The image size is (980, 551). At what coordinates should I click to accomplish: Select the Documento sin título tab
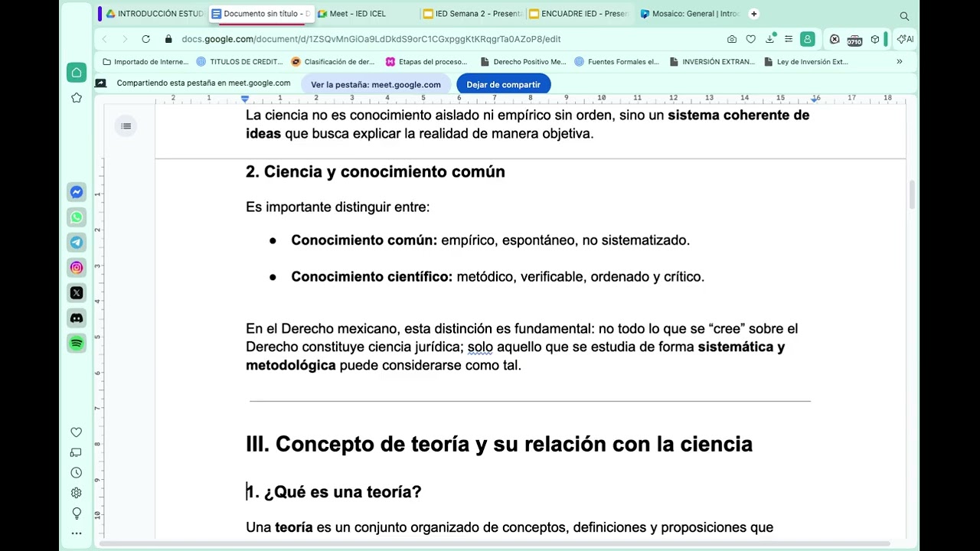[261, 14]
